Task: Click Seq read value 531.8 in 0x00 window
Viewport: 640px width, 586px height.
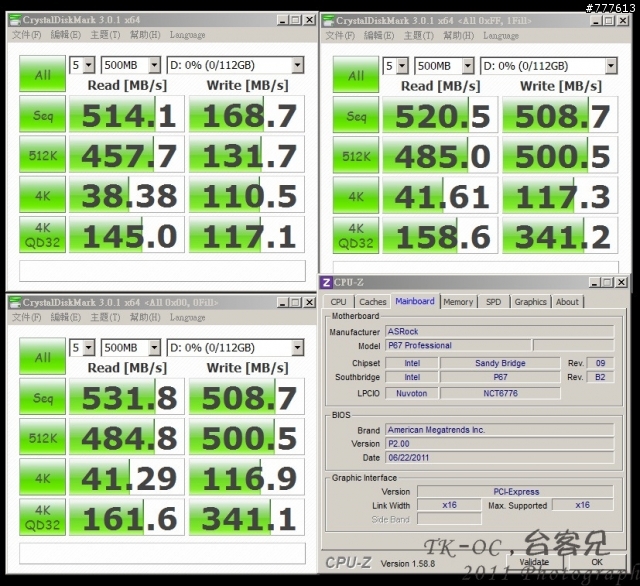Action: (127, 397)
